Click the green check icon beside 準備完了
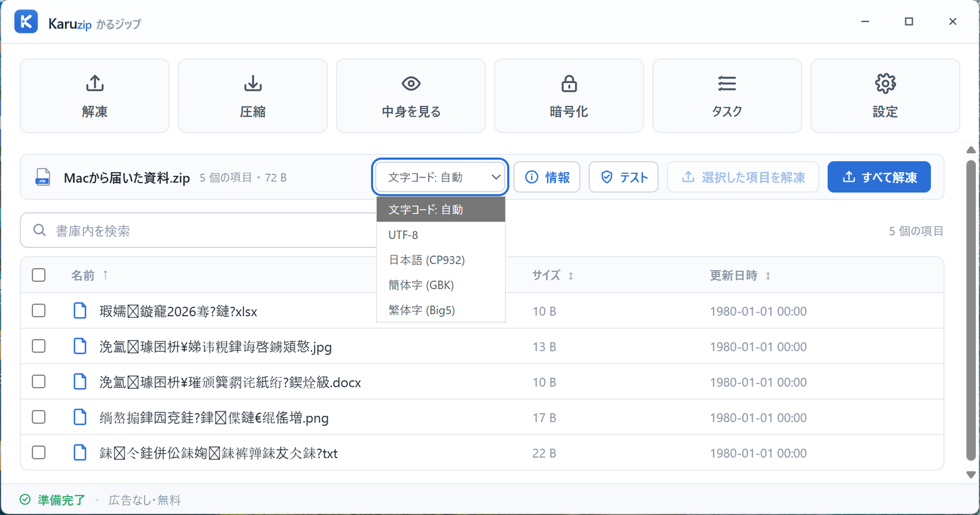This screenshot has width=980, height=515. point(25,500)
